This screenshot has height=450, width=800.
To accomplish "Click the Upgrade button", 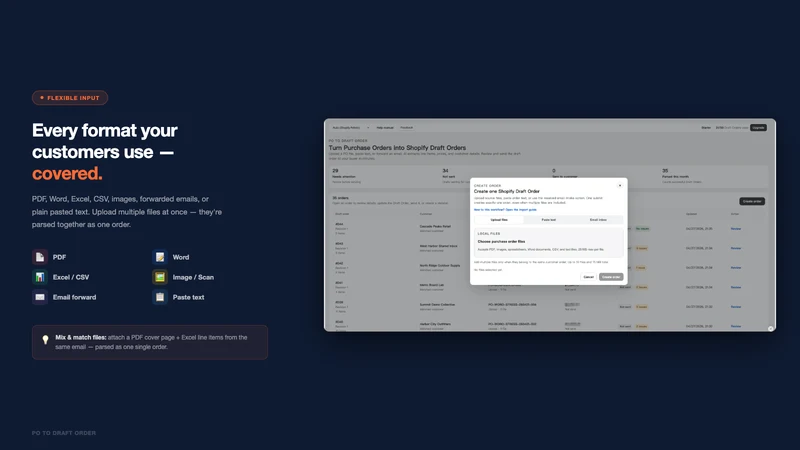I will tap(758, 128).
